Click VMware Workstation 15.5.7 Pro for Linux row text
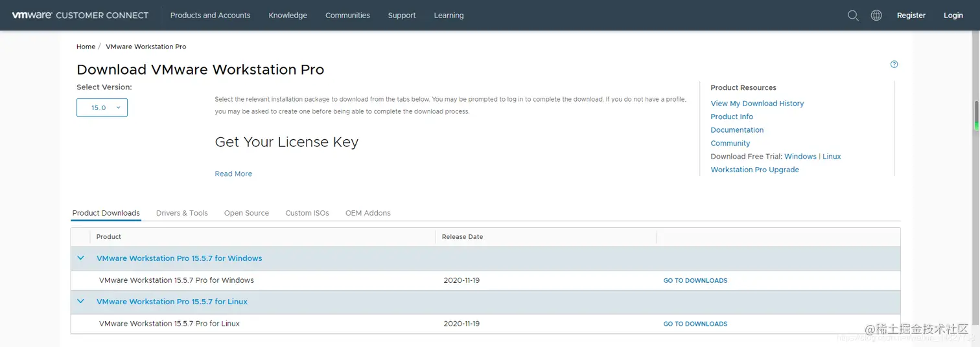 point(169,324)
